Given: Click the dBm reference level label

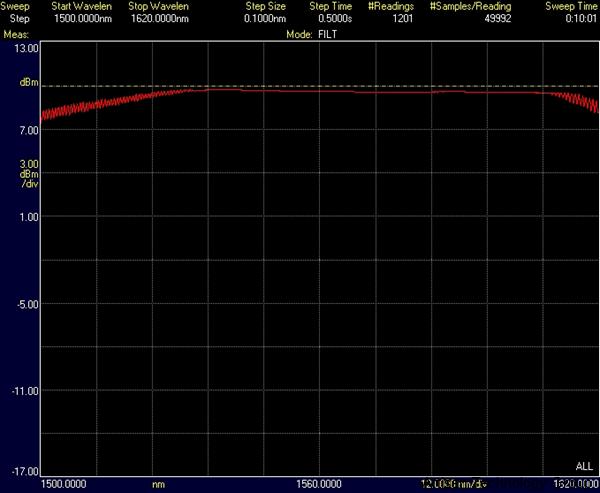Looking at the screenshot, I should 30,83.
